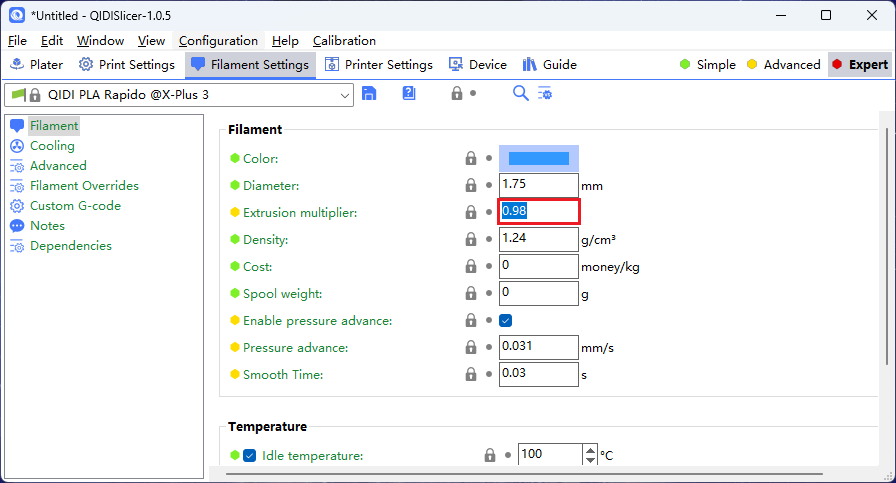Open Filament Overrides in the sidebar

point(84,186)
